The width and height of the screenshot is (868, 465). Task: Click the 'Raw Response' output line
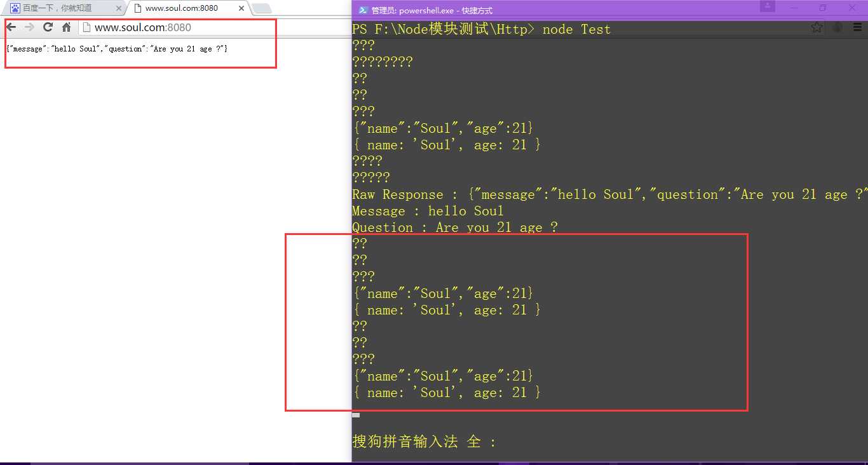coord(610,194)
